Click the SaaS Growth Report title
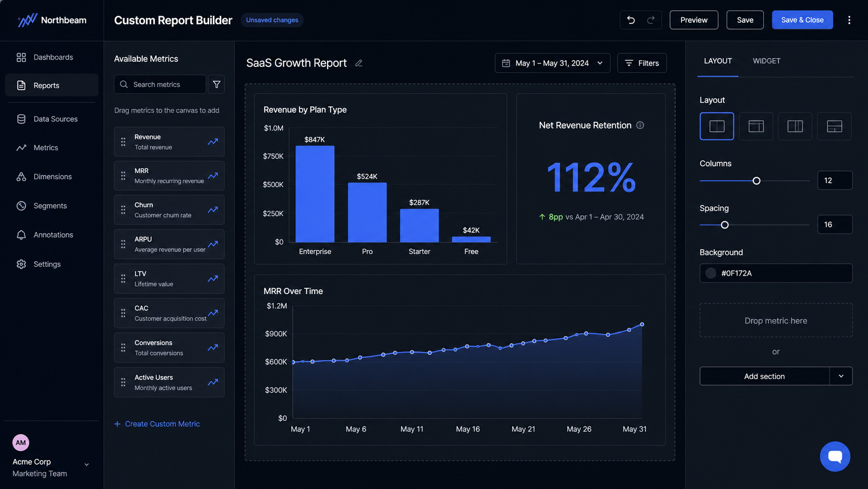868x489 pixels. pos(296,63)
